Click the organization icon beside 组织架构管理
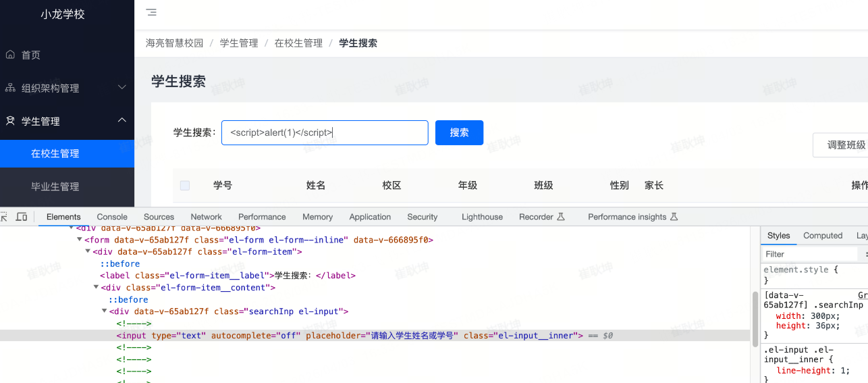 coord(10,88)
